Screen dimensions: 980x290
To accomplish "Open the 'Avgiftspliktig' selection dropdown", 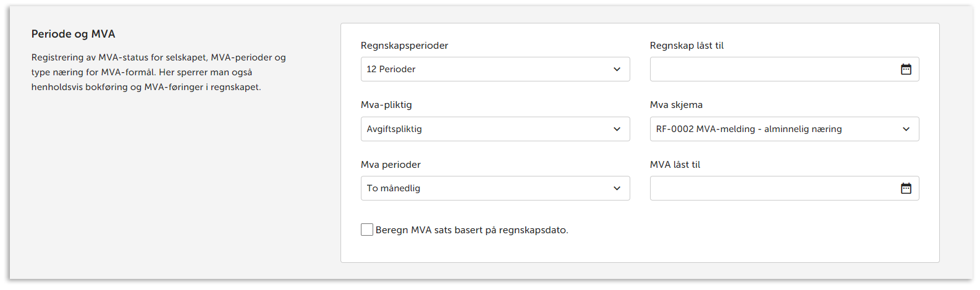I will (x=482, y=130).
